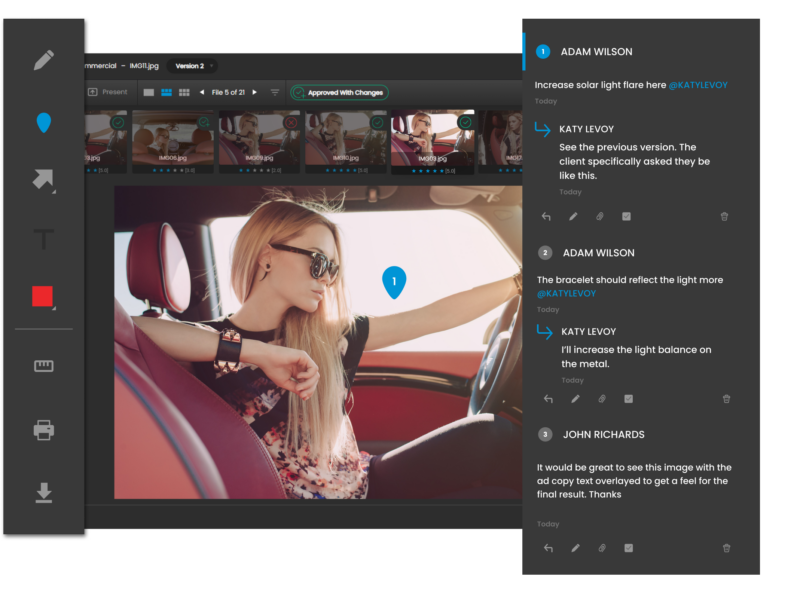Screen dimensions: 800x605
Task: Go to the previous file with the back arrow
Action: [201, 91]
